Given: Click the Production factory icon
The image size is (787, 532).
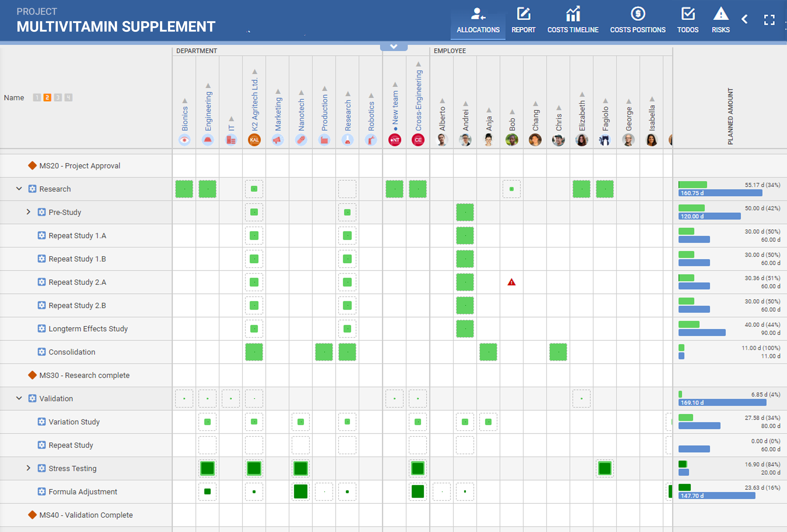Looking at the screenshot, I should click(x=324, y=140).
